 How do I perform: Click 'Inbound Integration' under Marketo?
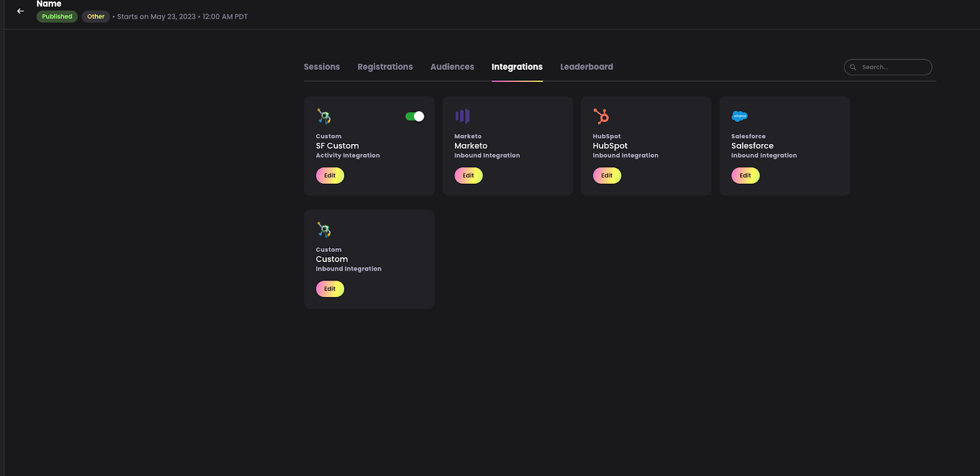click(487, 156)
